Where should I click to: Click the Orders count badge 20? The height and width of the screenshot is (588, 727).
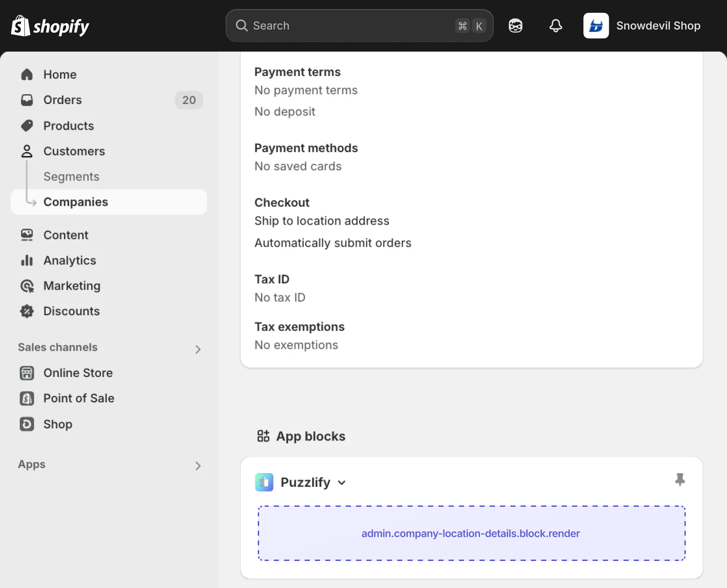click(x=189, y=100)
